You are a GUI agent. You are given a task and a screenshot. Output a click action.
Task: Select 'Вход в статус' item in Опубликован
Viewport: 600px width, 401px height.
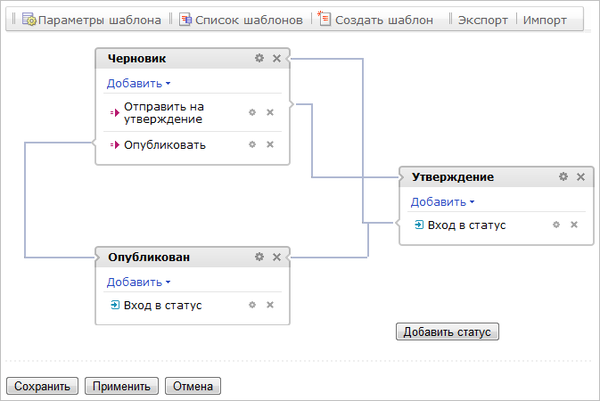(162, 305)
